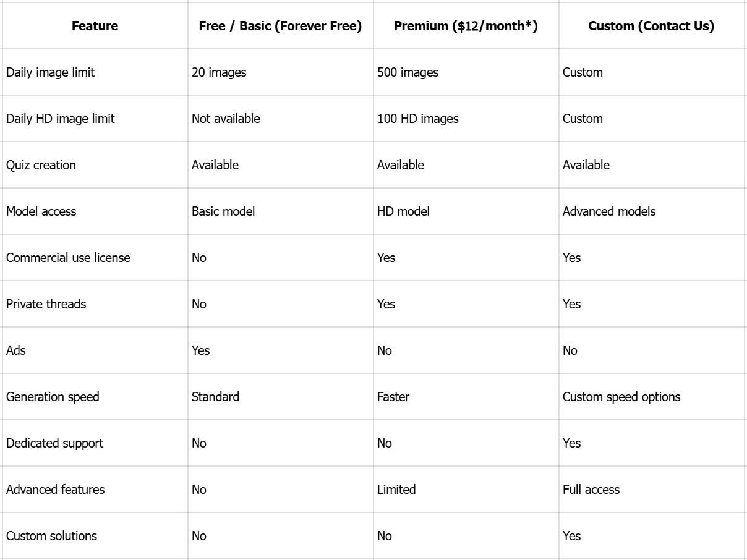This screenshot has height=560, width=747.
Task: Click the Daily image limit row label
Action: [x=51, y=72]
